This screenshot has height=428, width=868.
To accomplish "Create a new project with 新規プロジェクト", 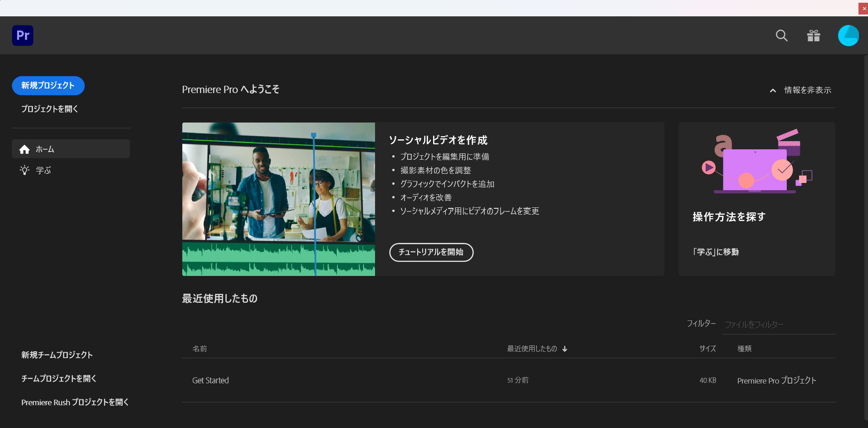I will tap(48, 86).
